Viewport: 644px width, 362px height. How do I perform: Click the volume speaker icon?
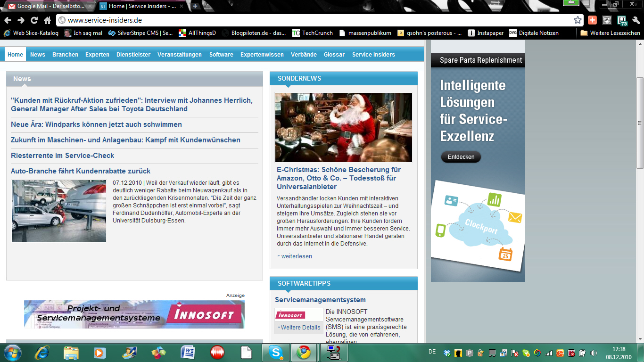click(x=593, y=352)
